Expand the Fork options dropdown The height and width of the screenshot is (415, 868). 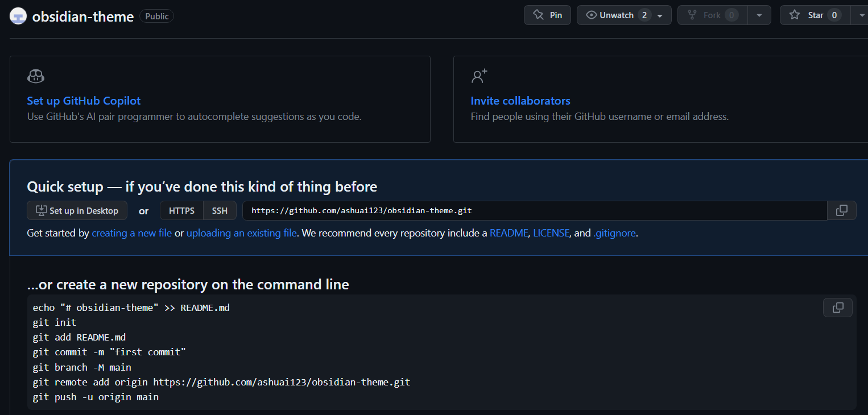759,16
